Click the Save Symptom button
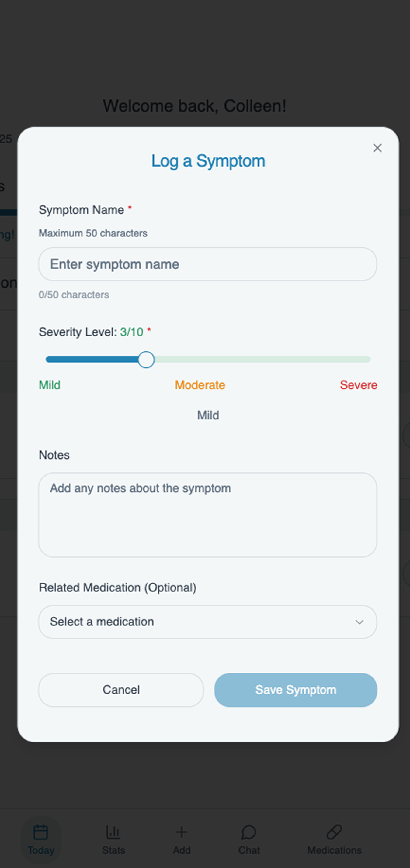Screen dimensions: 410x868 tap(295, 690)
